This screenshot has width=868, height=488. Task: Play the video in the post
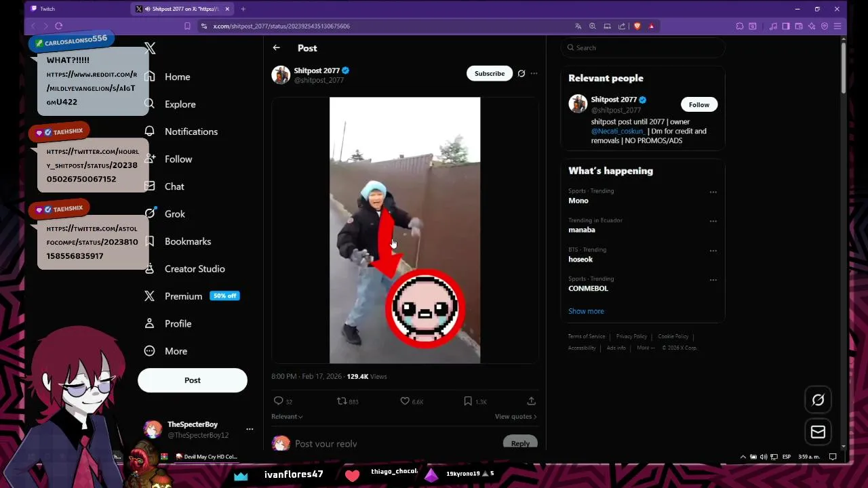coord(405,230)
